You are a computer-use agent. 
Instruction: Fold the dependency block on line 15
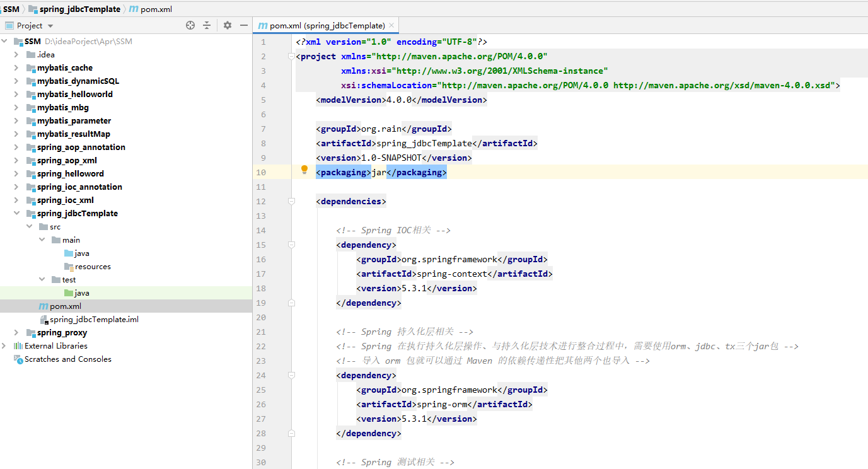[291, 245]
